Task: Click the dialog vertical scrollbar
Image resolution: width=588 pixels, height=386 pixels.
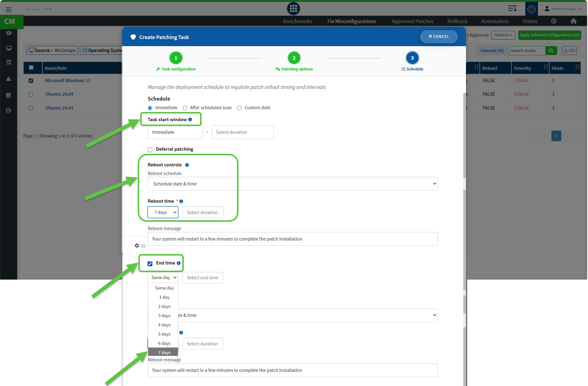Action: coord(464,135)
